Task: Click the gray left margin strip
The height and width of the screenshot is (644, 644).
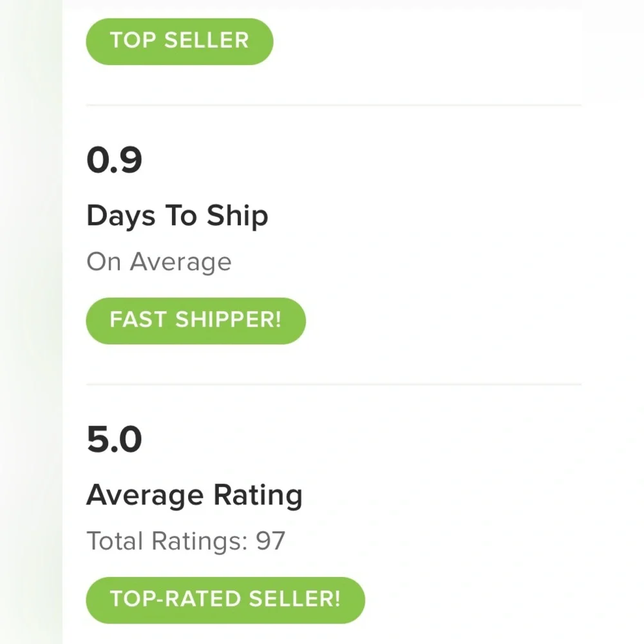Action: (31, 322)
